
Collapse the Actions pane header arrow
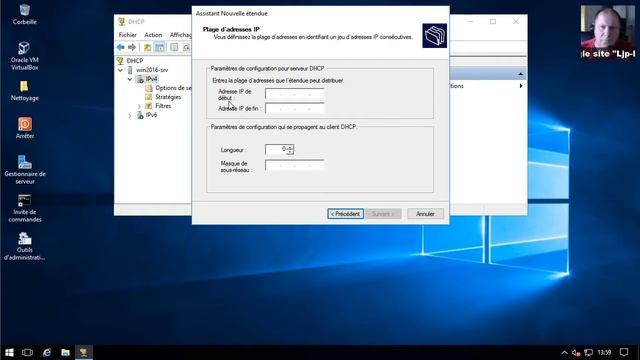[520, 74]
